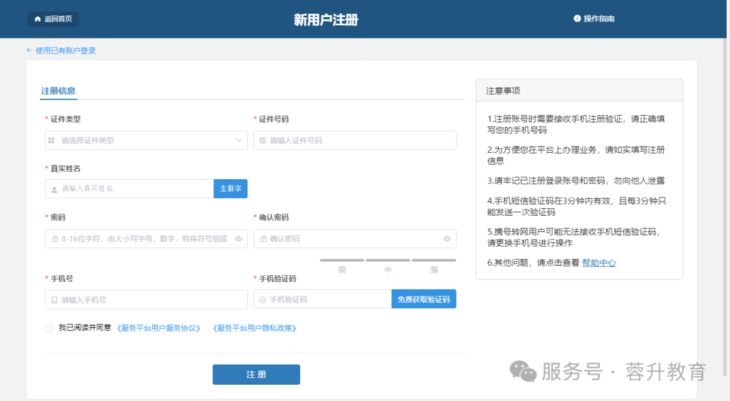Viewport: 730px width, 401px height.
Task: Click the lock icon in 密码 field
Action: pyautogui.click(x=52, y=239)
